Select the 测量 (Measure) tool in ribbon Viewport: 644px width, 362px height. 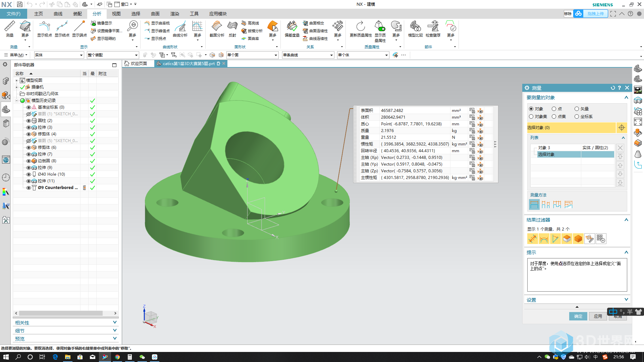click(x=10, y=28)
